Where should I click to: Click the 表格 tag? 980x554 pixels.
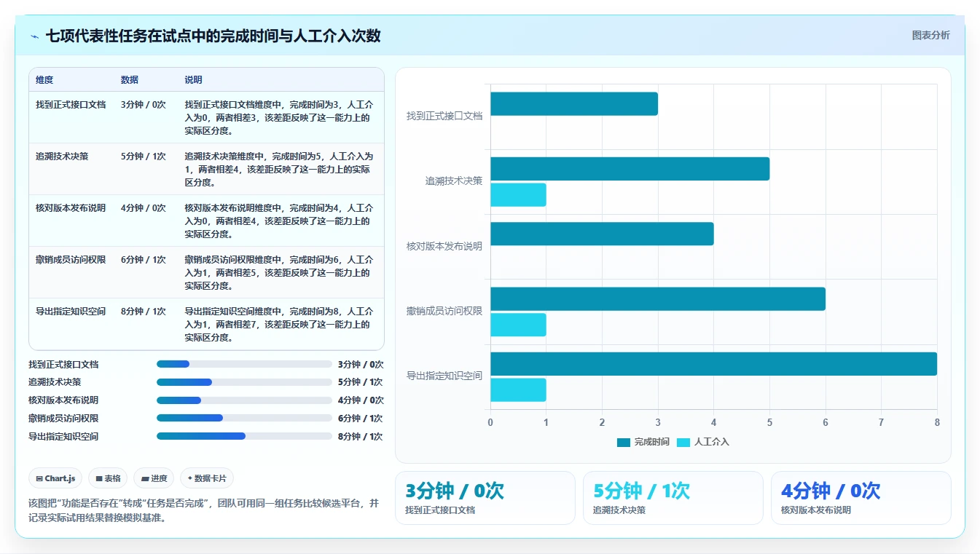click(108, 478)
